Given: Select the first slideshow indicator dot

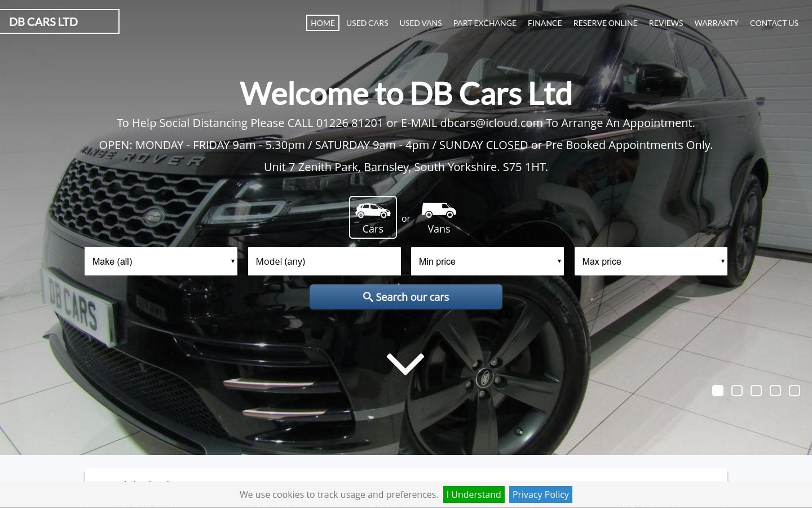Looking at the screenshot, I should [718, 391].
